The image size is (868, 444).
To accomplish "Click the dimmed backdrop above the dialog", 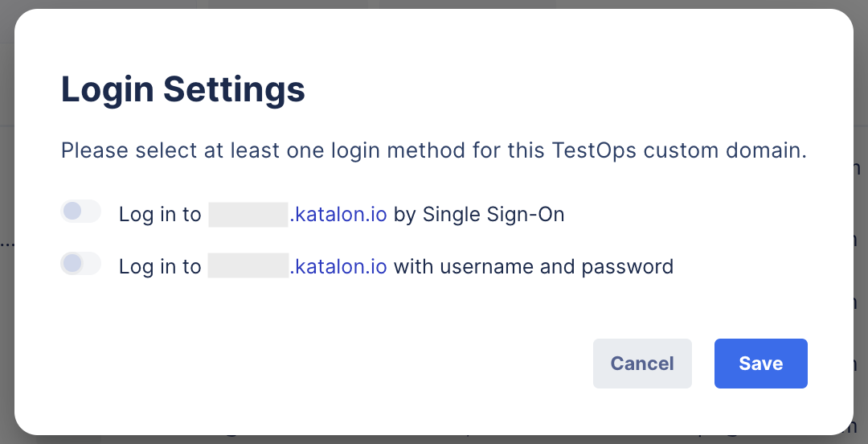I will [434, 4].
